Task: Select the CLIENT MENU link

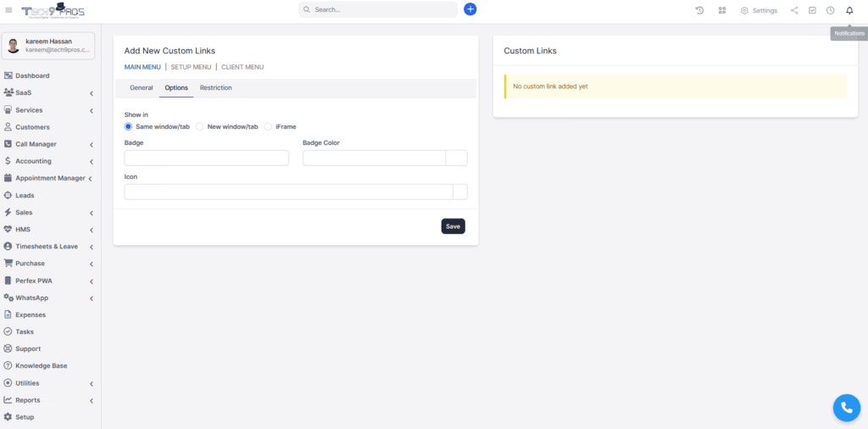Action: point(242,67)
